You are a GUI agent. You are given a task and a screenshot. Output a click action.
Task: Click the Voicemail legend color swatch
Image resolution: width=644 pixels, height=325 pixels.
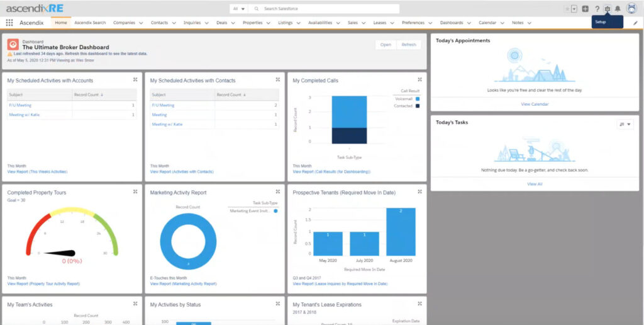[x=418, y=99]
